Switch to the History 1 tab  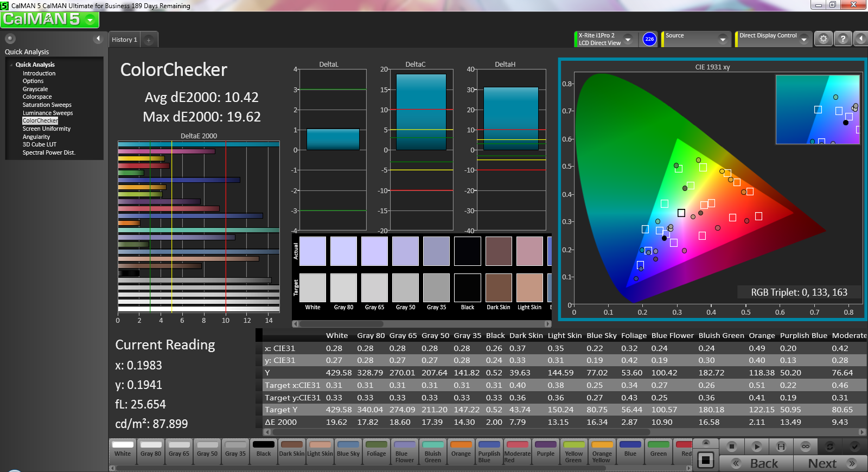coord(125,40)
